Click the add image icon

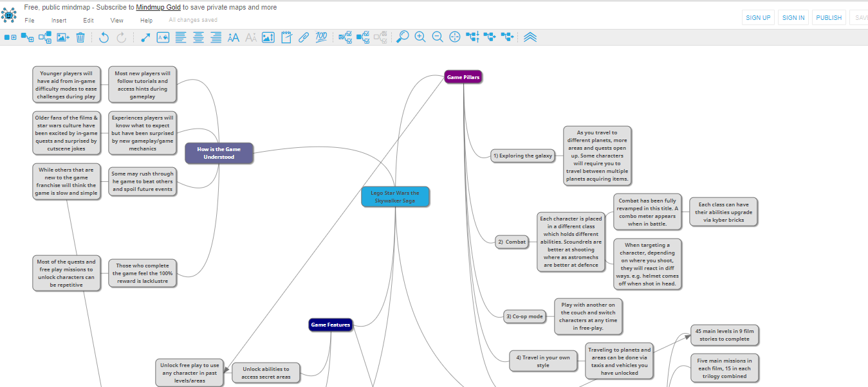(63, 37)
